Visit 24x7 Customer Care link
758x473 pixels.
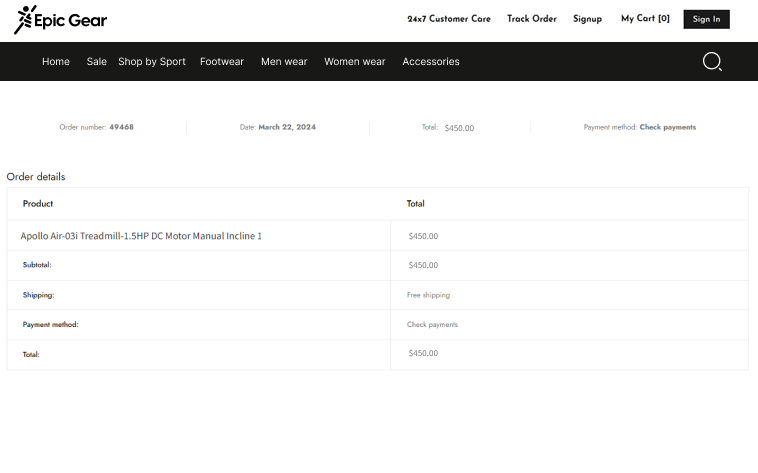(449, 19)
